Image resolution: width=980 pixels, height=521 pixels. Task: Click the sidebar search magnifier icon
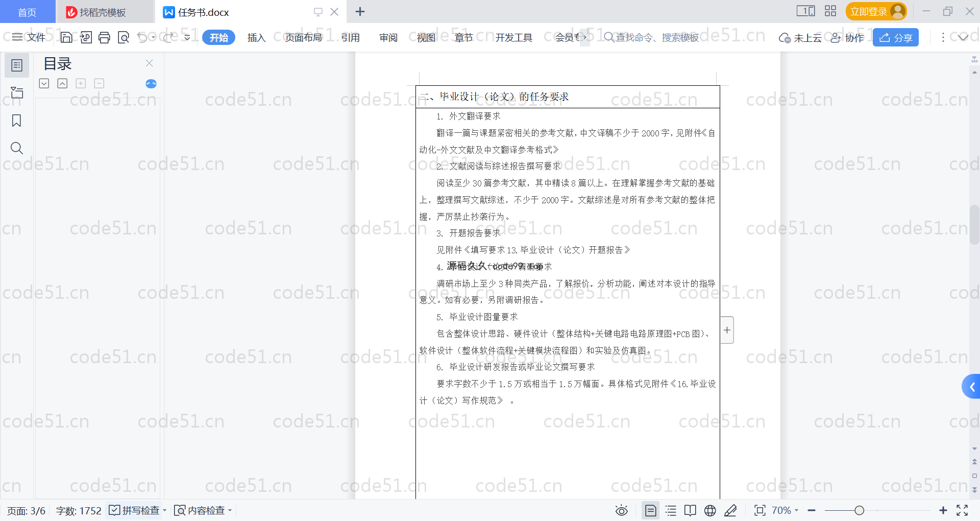[16, 148]
